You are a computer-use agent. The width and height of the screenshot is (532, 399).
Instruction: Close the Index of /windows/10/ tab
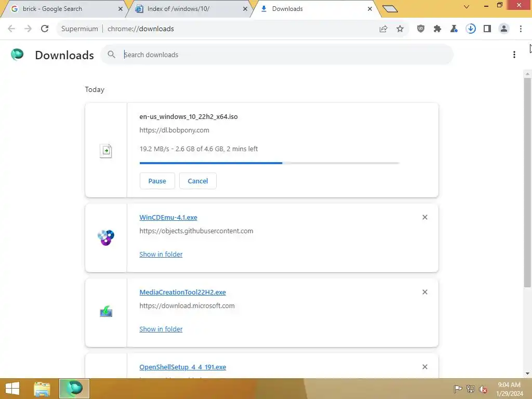pos(245,9)
